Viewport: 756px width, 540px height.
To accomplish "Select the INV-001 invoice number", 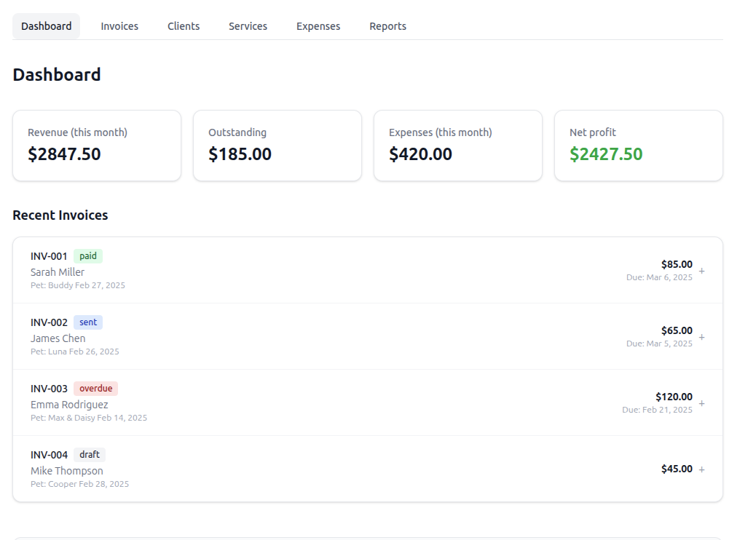I will click(x=49, y=256).
